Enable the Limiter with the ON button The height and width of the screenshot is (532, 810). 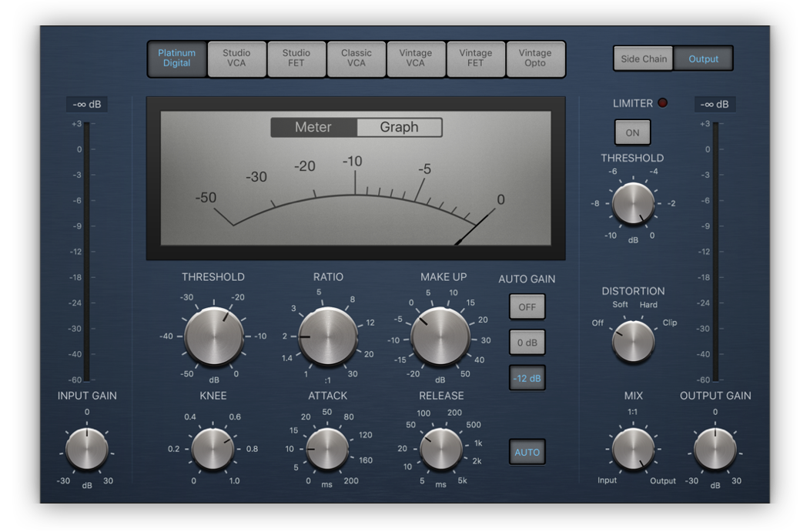click(x=632, y=132)
